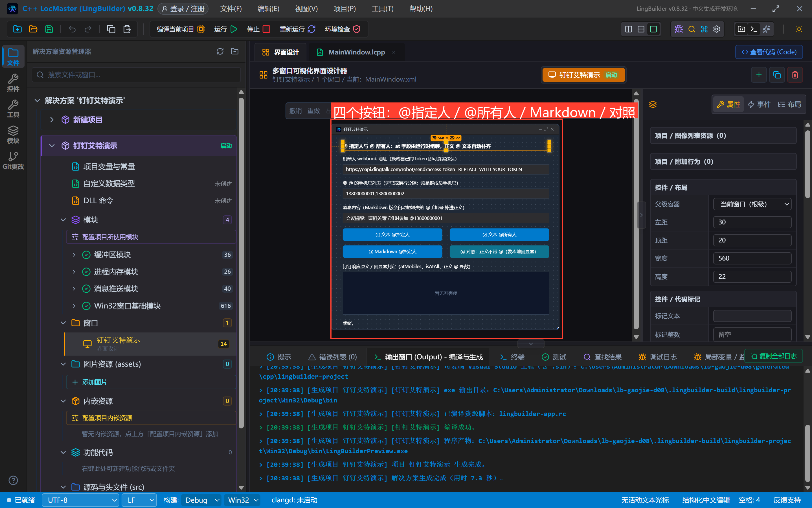
Task: Switch to the 终端 output tab
Action: pos(512,357)
